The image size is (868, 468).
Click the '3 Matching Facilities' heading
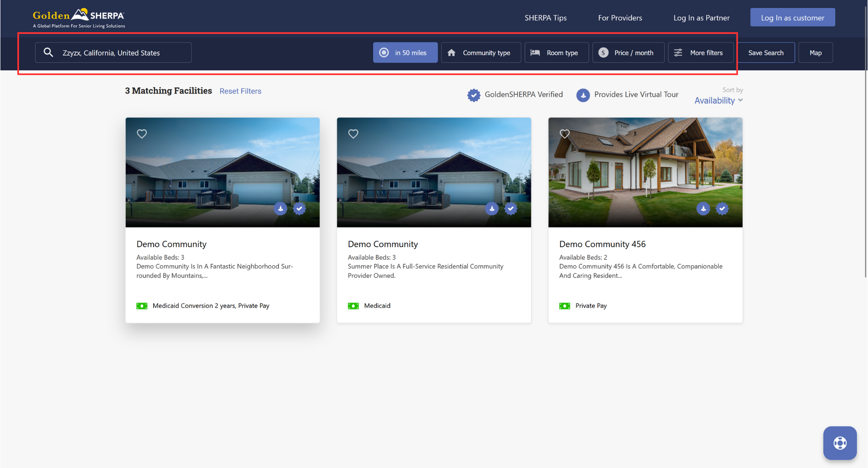[x=168, y=91]
